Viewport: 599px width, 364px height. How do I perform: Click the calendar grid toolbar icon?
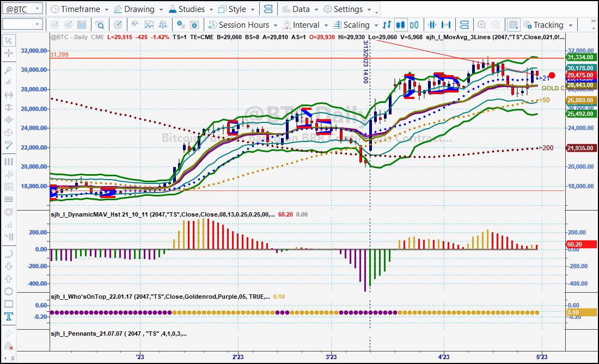[81, 25]
